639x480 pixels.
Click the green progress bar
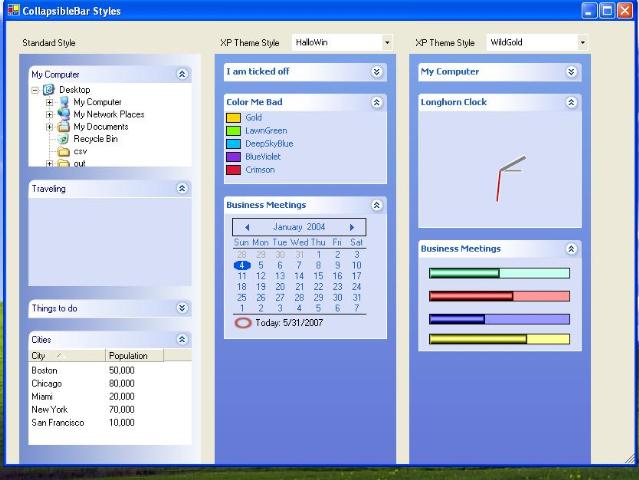[499, 273]
